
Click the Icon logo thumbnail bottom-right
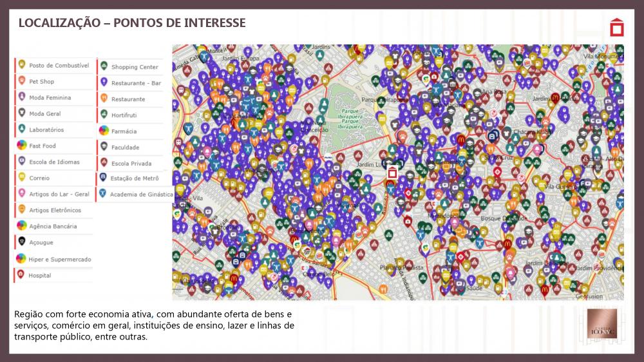603,326
